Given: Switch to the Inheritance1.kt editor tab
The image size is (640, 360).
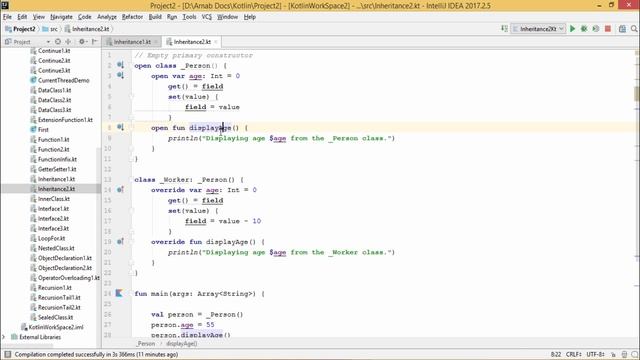Looking at the screenshot, I should (132, 42).
